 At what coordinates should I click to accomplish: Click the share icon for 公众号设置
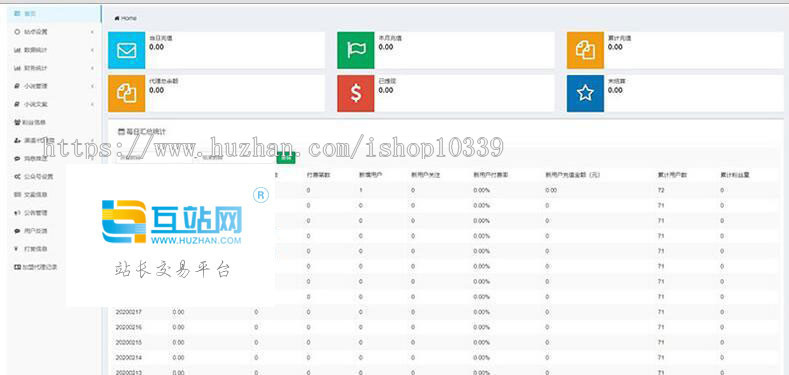pos(17,177)
